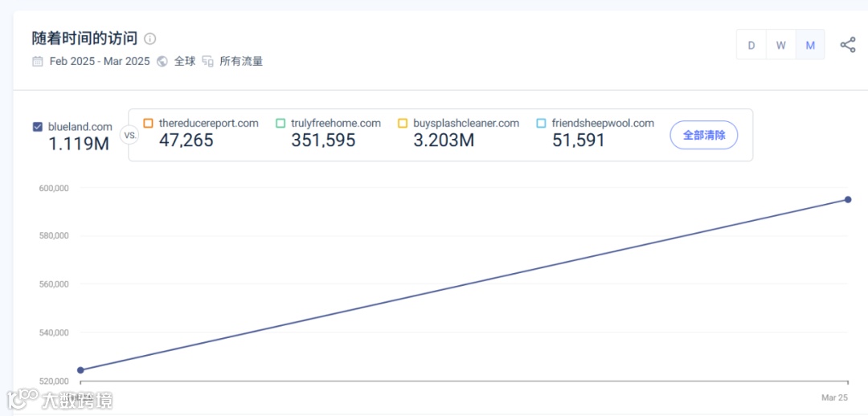Click the 51,591 visits value
Screen dimensions: 868x416
pos(579,141)
